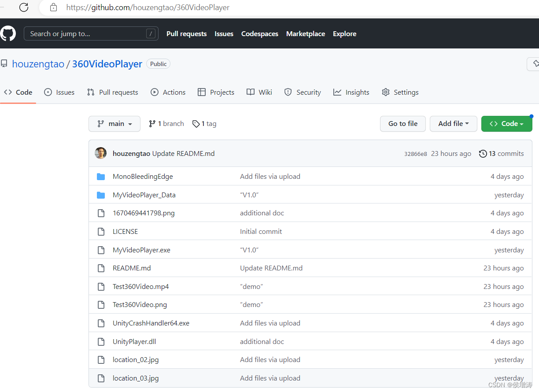539x392 pixels.
Task: Click file icon next to MyVideoPlayer.exe
Action: (101, 250)
